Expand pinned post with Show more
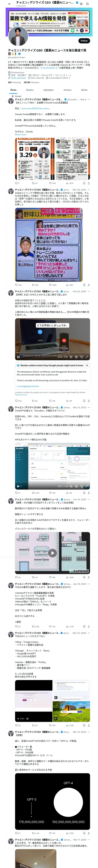Image resolution: width=98 pixels, height=868 pixels. coord(20,134)
